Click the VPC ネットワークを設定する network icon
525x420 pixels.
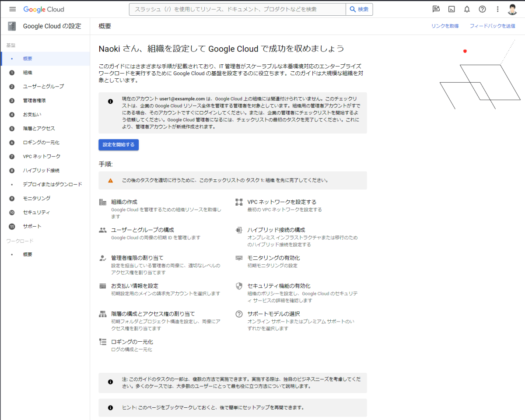tap(239, 202)
